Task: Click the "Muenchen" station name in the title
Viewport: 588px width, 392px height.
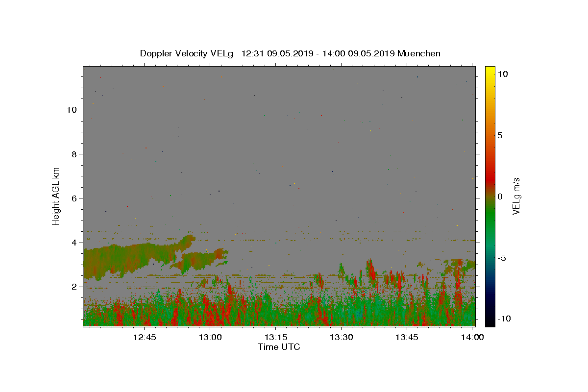Action: pyautogui.click(x=419, y=53)
